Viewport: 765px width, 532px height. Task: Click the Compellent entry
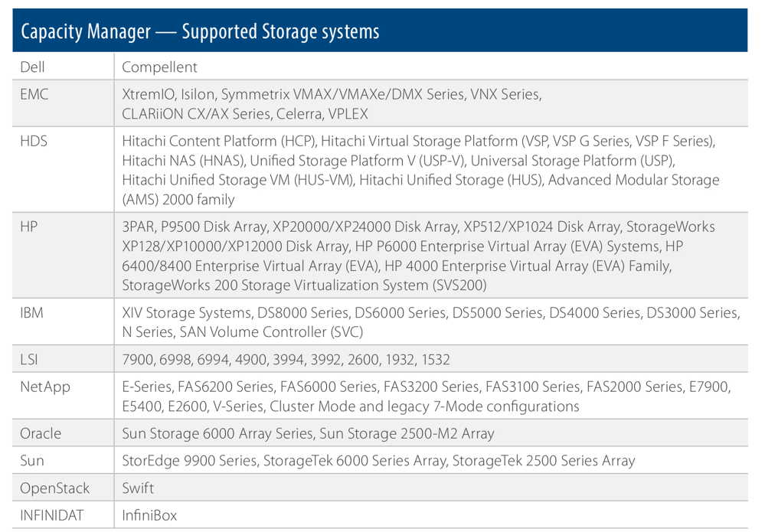pos(159,67)
